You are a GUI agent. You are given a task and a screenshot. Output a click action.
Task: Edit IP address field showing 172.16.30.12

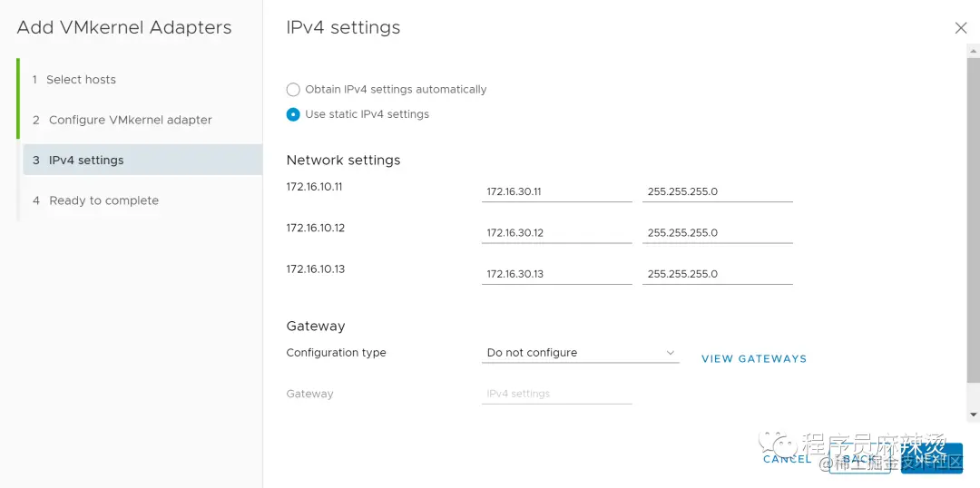coord(557,233)
